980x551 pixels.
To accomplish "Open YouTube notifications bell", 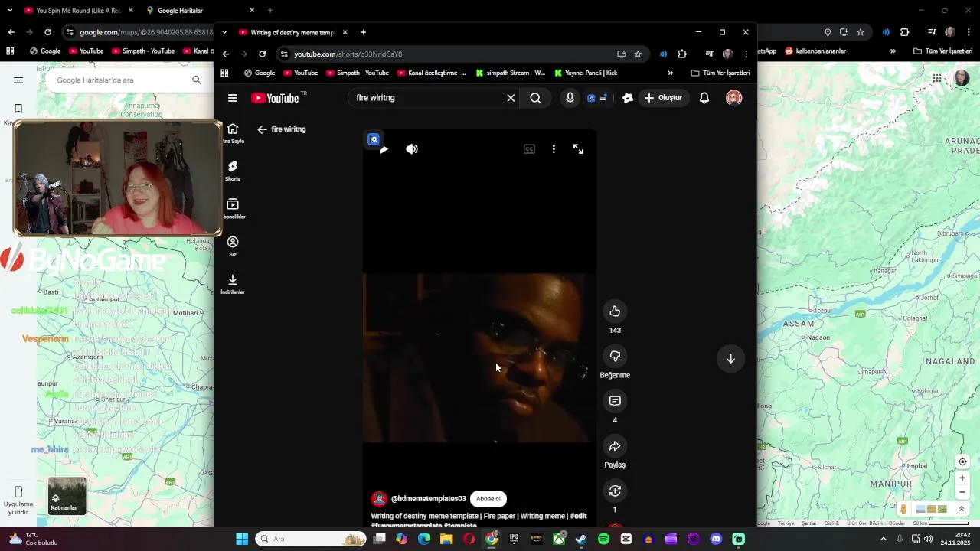I will (x=704, y=98).
